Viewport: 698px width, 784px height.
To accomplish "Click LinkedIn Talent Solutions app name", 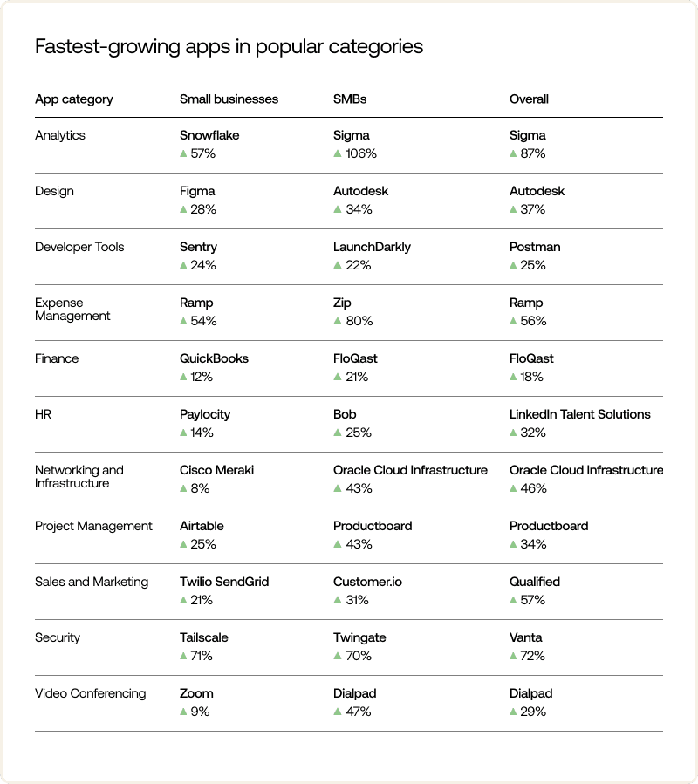I will point(580,414).
